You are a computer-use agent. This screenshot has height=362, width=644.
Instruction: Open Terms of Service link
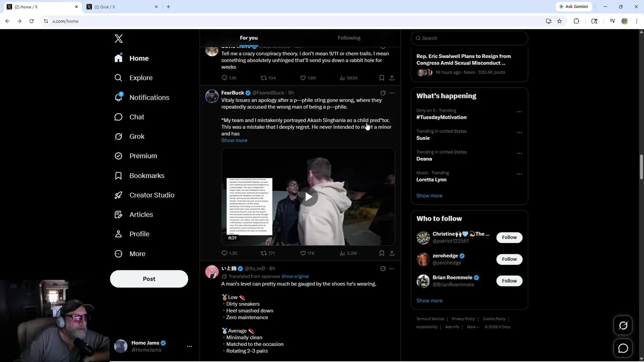coord(430,319)
